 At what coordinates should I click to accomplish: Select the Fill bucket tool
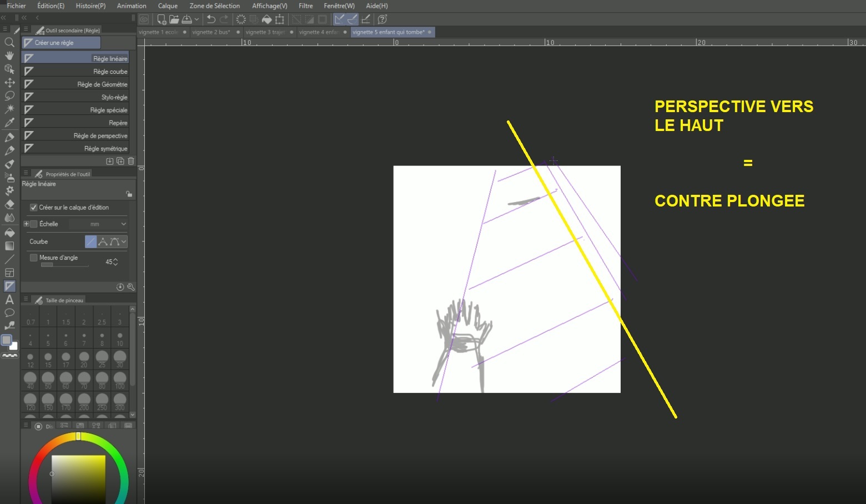pyautogui.click(x=9, y=232)
